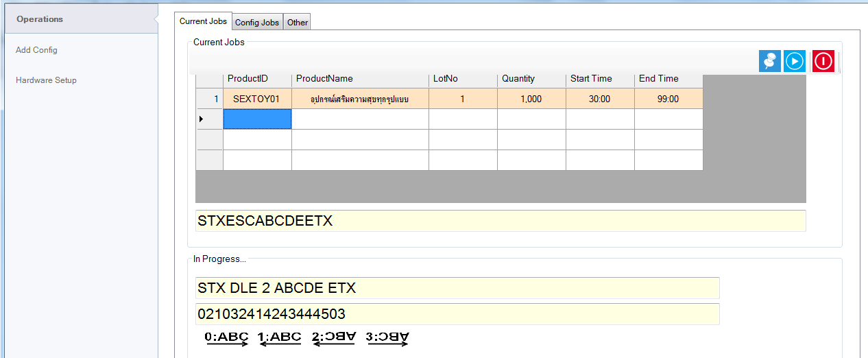Click the 2: mirrored ABC direction image
The image size is (868, 358).
point(334,338)
